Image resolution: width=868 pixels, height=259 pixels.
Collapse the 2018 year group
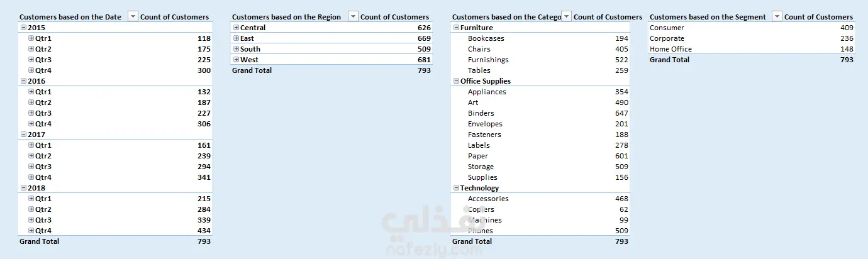click(23, 188)
